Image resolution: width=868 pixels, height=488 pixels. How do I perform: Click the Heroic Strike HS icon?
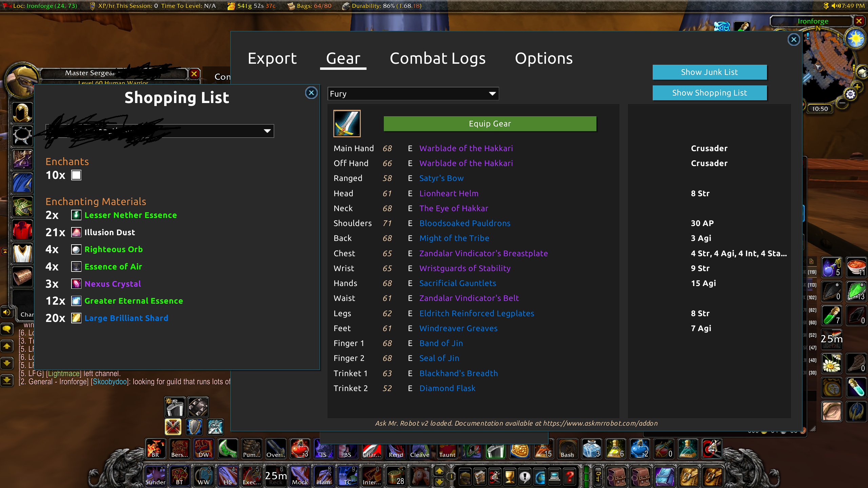(x=228, y=476)
